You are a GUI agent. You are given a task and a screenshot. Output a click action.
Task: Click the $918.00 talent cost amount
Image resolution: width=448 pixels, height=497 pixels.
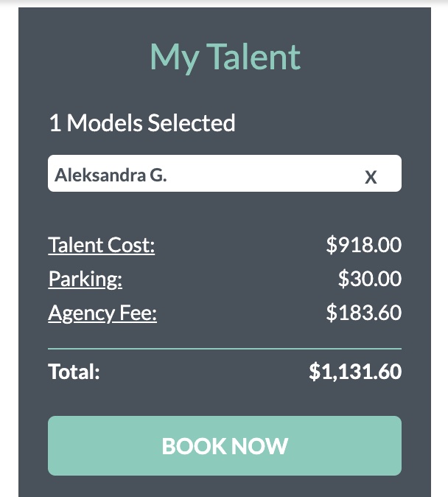[363, 245]
